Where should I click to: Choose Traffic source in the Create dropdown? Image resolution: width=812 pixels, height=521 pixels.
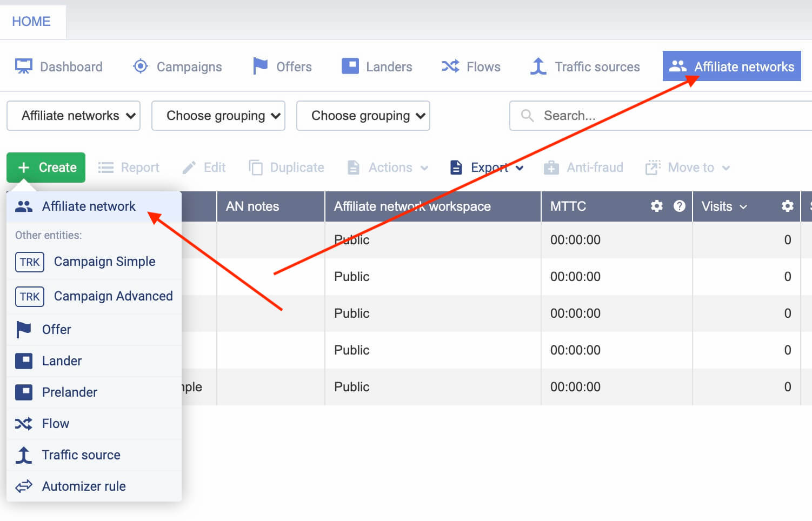pos(81,455)
